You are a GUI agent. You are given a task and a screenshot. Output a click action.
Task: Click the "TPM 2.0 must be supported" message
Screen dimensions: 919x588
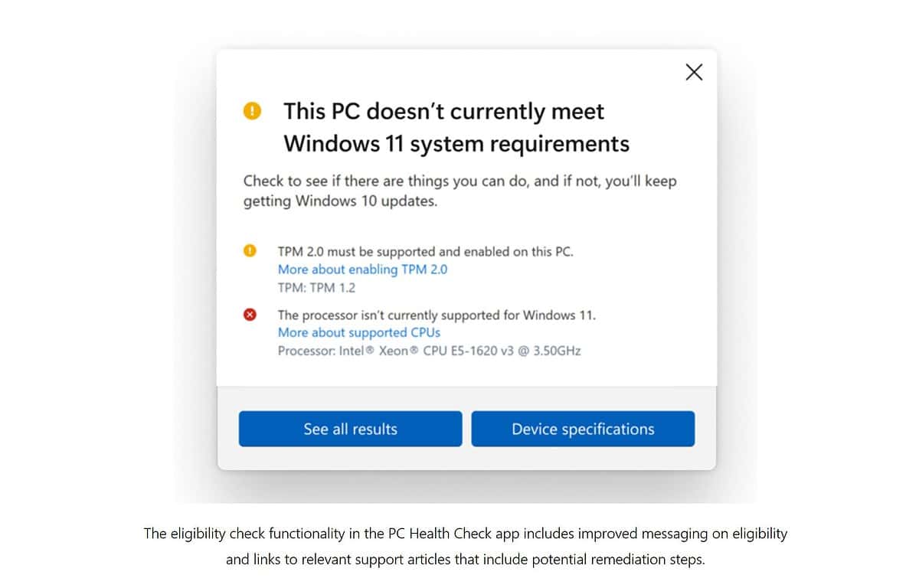coord(425,251)
